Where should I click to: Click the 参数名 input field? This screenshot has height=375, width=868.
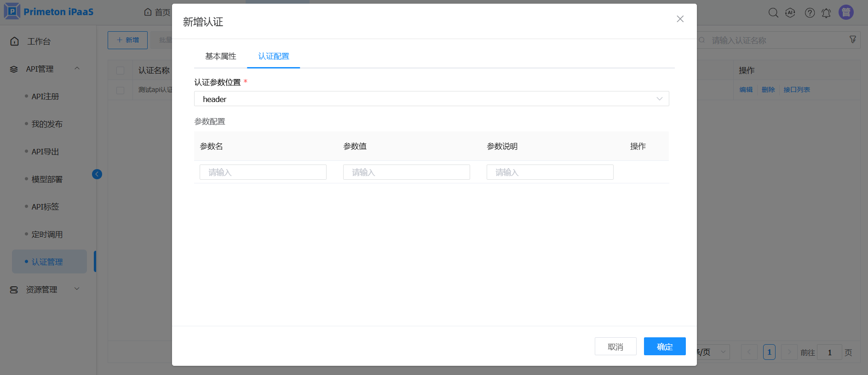[263, 172]
